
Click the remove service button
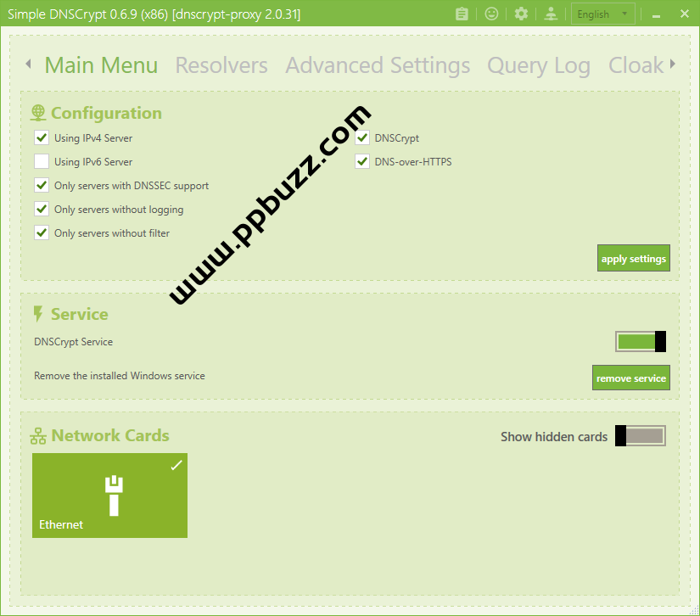point(630,378)
